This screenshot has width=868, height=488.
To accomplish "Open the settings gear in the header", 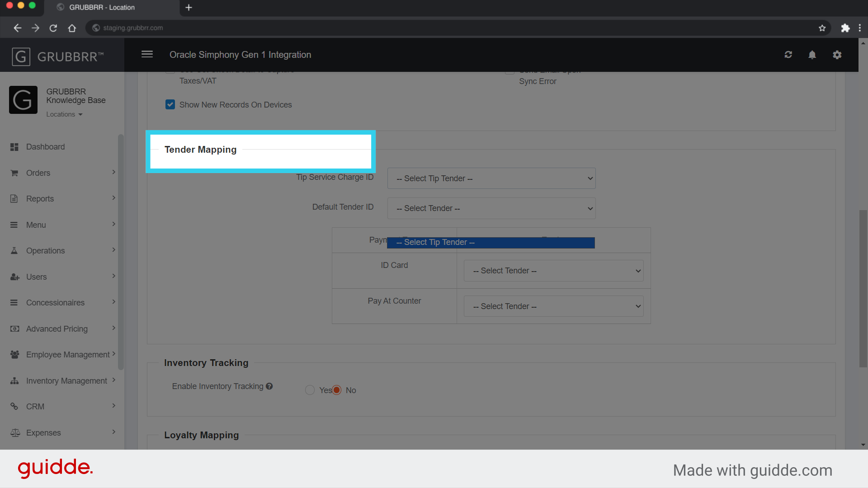I will click(837, 55).
